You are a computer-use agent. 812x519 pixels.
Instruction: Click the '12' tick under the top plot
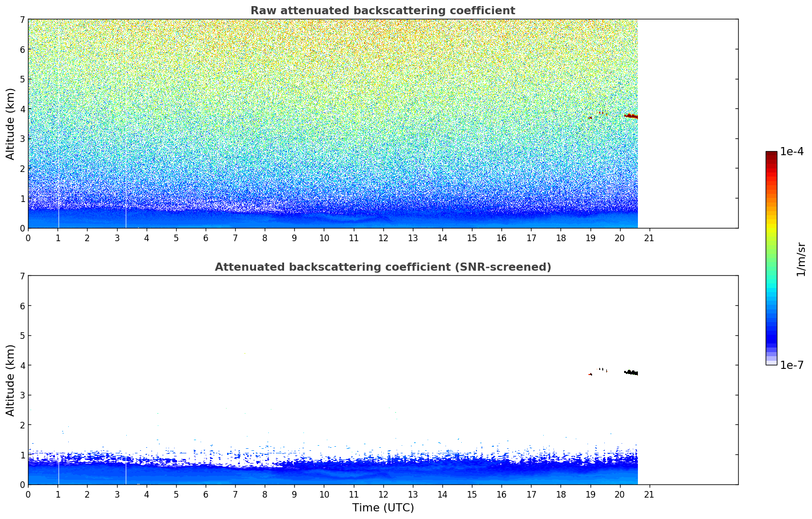[x=383, y=238]
